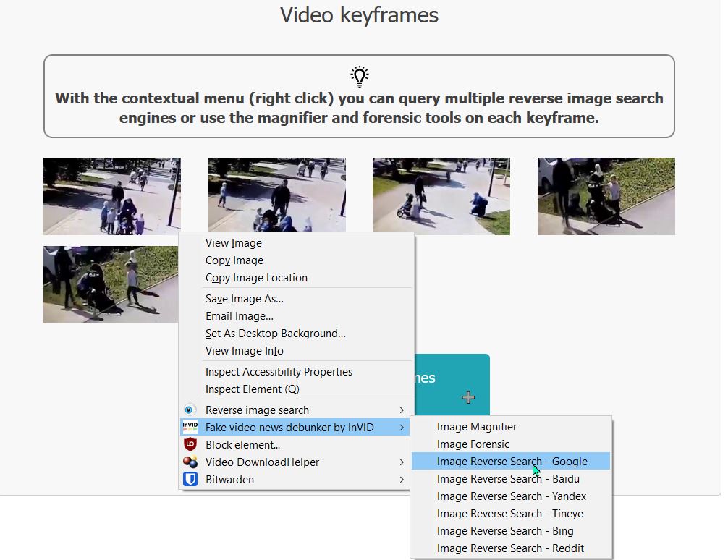Click the Reverse image search eye icon

pyautogui.click(x=188, y=410)
